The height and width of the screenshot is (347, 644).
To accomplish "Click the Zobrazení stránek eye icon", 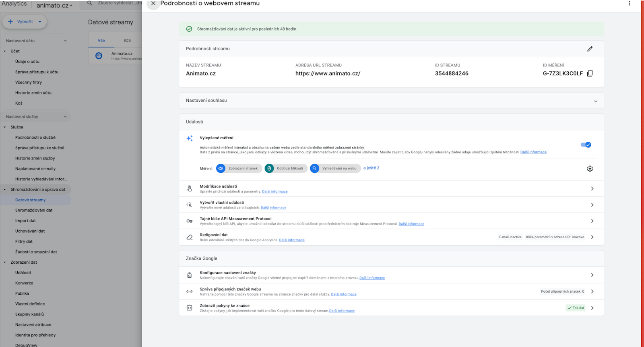I will [221, 168].
